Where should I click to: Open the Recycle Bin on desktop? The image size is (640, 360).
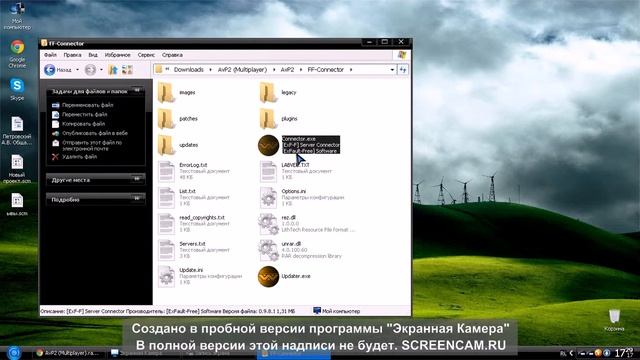click(x=614, y=320)
